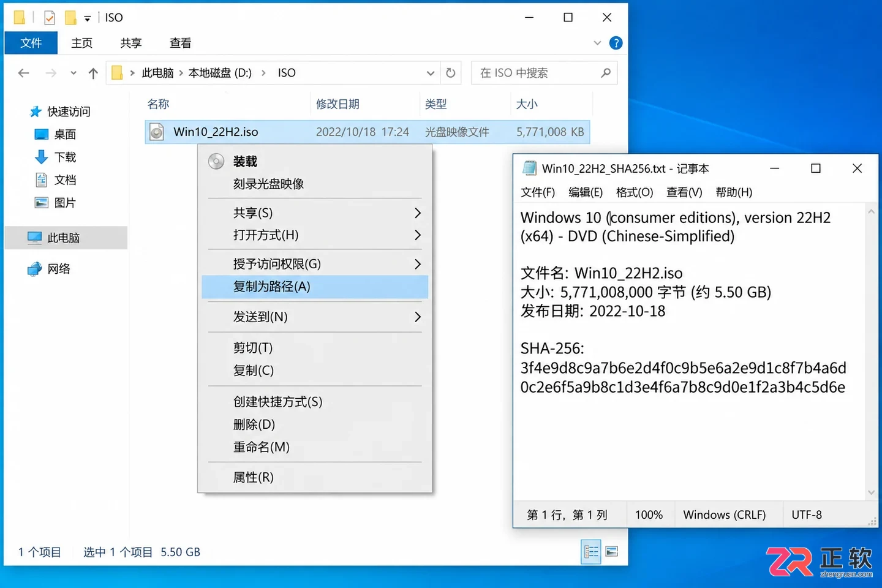Select 装载 in the context menu
Viewport: 882px width, 588px height.
click(245, 161)
